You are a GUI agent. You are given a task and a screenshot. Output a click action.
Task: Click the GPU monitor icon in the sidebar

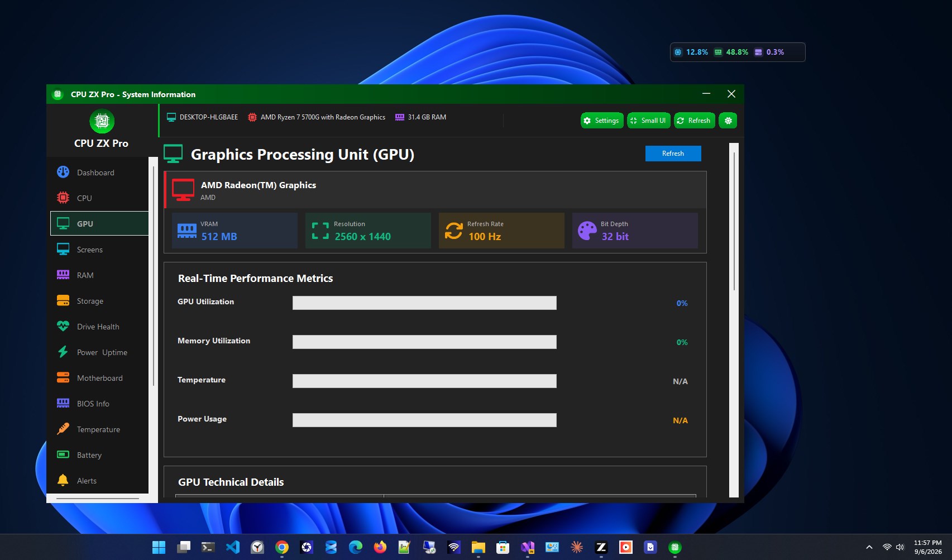63,224
